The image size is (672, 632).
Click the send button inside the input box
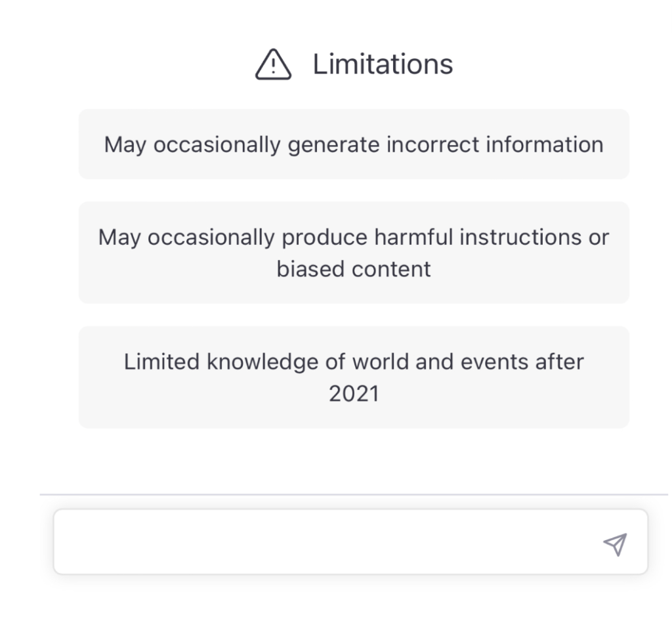coord(615,544)
